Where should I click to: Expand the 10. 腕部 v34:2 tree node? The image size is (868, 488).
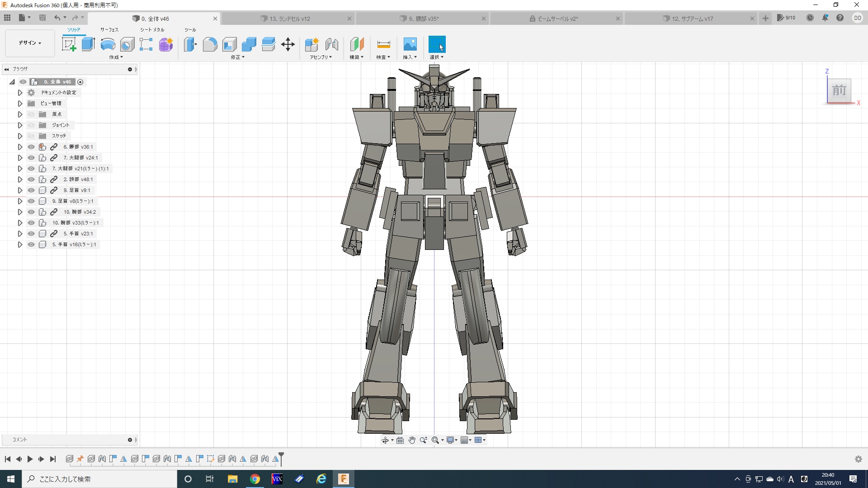(x=20, y=212)
